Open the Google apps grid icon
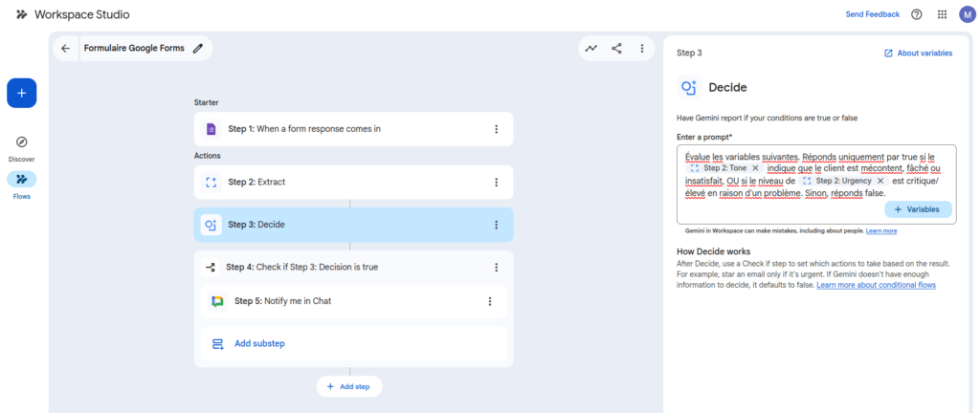Viewport: 980px width, 413px height. [x=942, y=14]
